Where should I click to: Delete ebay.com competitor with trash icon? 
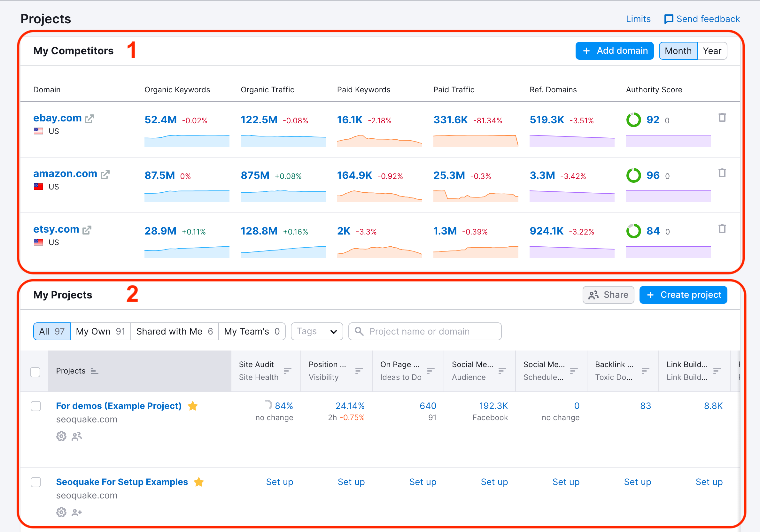point(722,118)
